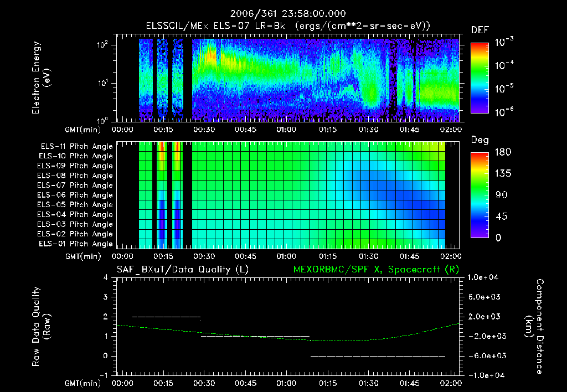Click the Deg label above the pitch color bar
Viewport: 567px width, 392px height.
click(480, 140)
